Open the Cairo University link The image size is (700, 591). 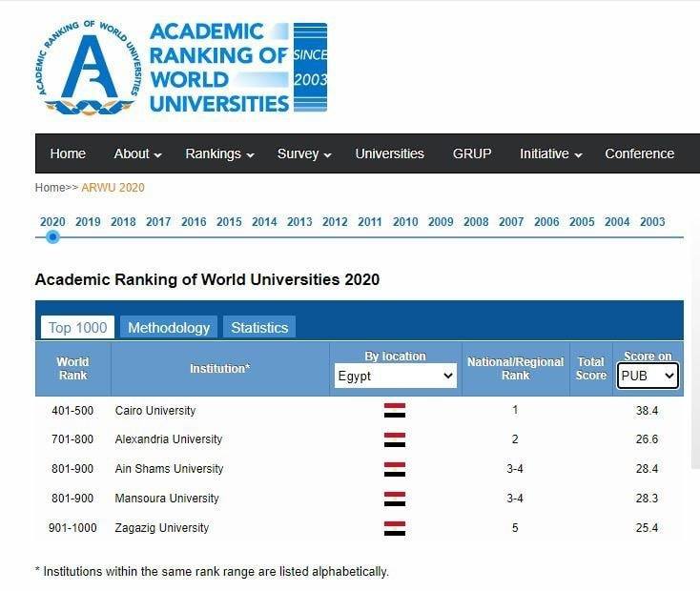(155, 410)
